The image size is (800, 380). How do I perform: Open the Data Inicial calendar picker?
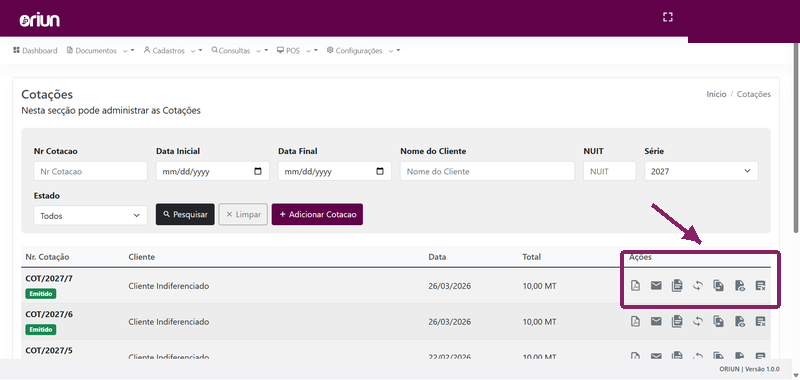tap(258, 171)
